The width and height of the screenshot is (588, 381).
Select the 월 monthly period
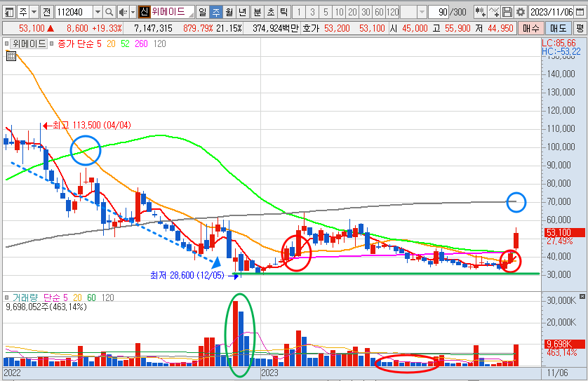point(229,13)
